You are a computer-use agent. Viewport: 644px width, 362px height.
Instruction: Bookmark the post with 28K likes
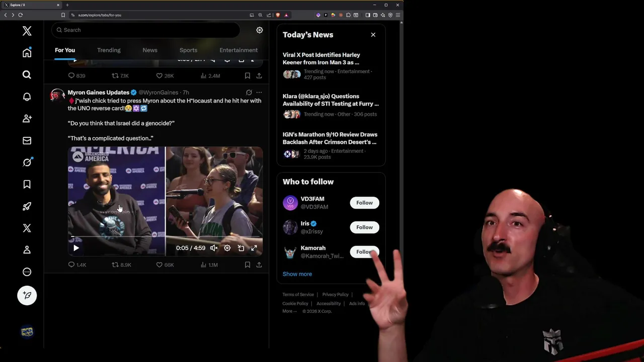(x=248, y=76)
